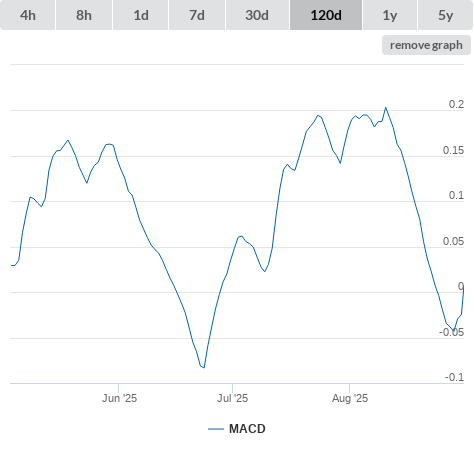Click the Jul '25 axis tick label
474x455 pixels.
point(232,398)
